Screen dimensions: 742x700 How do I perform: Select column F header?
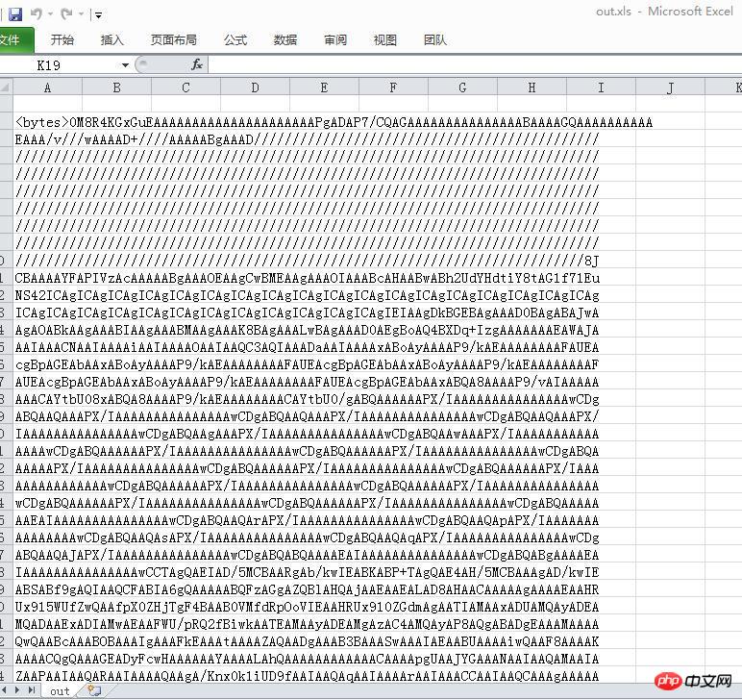tap(393, 87)
